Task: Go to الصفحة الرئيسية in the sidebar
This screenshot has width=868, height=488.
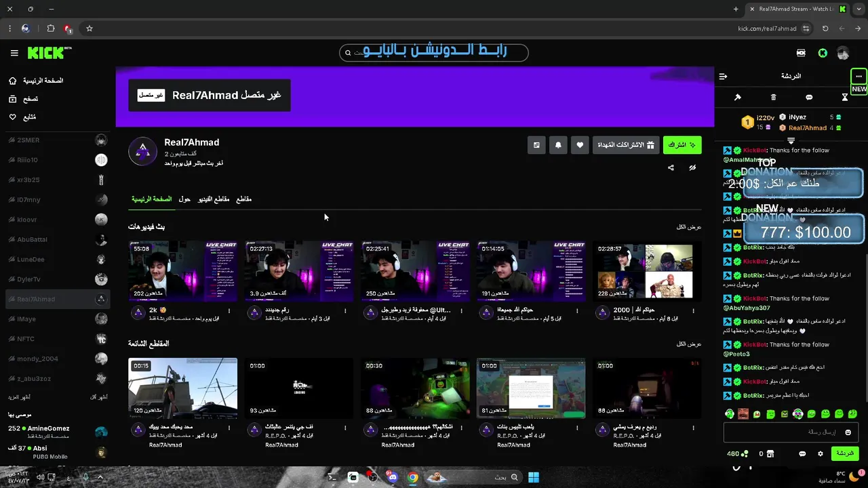Action: tap(37, 81)
